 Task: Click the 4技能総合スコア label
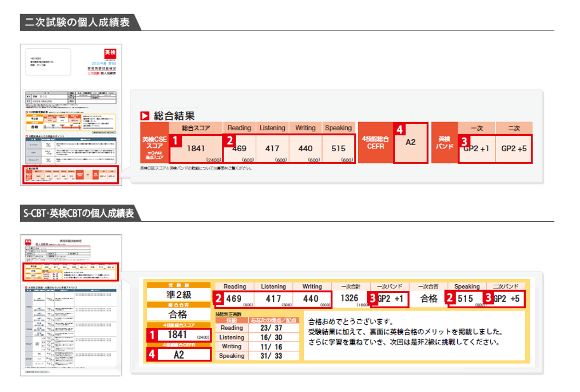click(x=179, y=325)
